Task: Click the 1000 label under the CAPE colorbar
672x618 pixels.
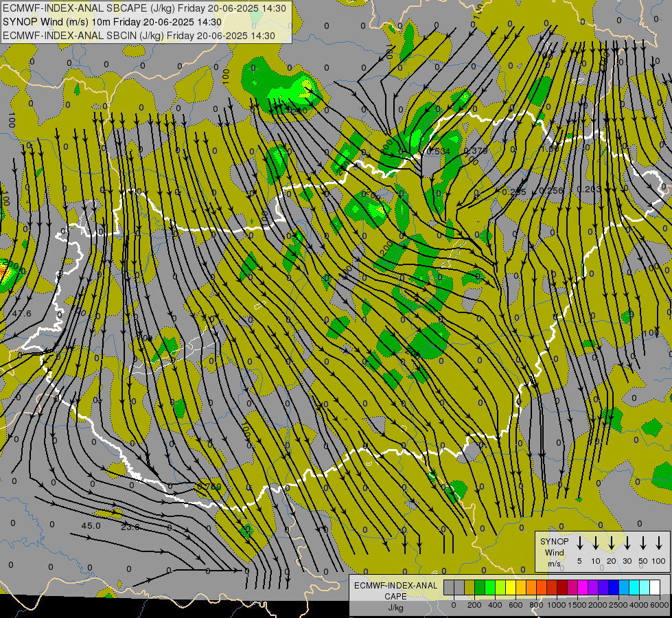Action: coord(557,605)
